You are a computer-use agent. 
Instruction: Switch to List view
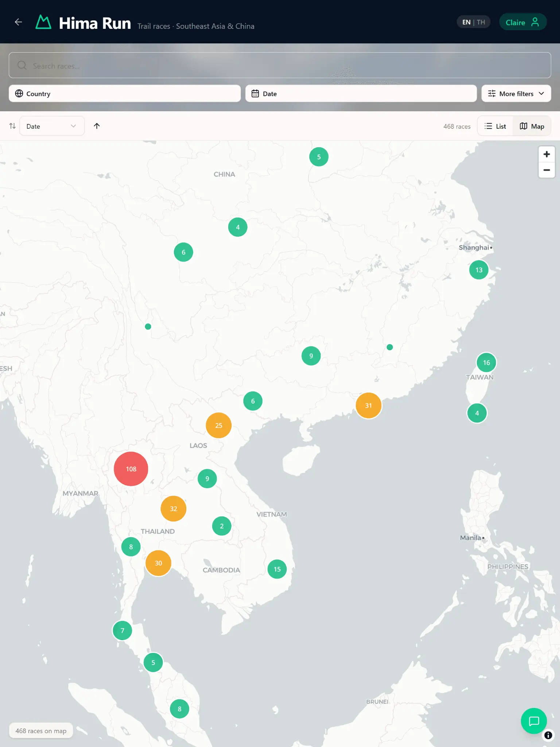(x=495, y=126)
